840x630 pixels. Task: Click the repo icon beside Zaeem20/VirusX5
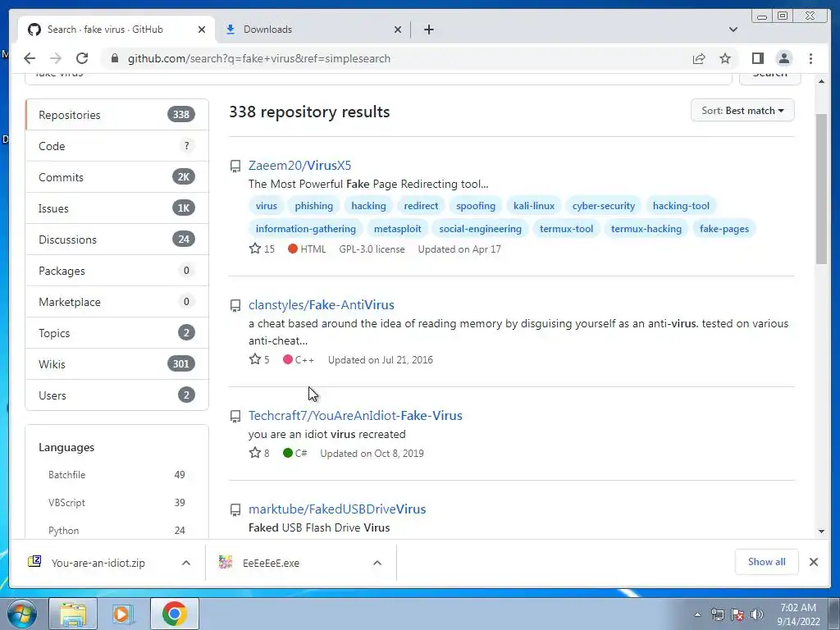click(x=235, y=166)
